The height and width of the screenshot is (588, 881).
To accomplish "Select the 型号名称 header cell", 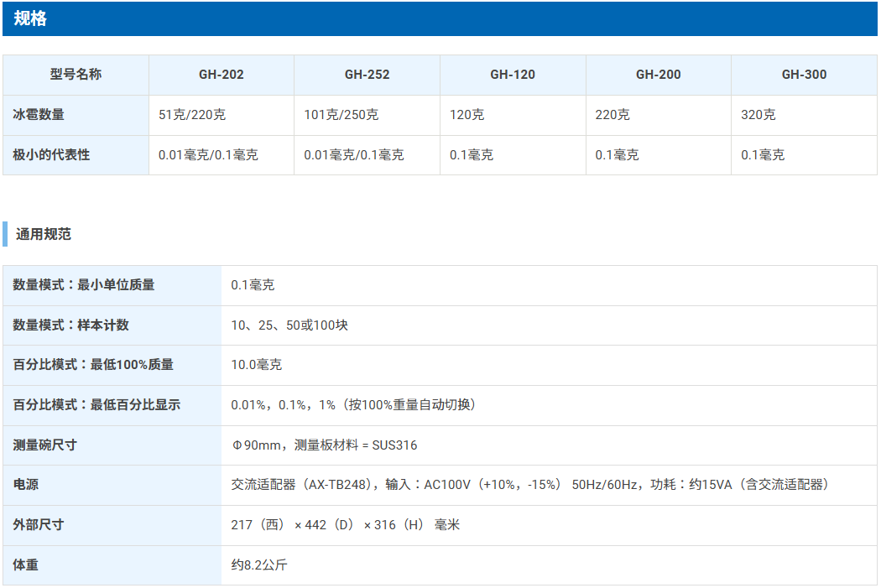I will [76, 74].
